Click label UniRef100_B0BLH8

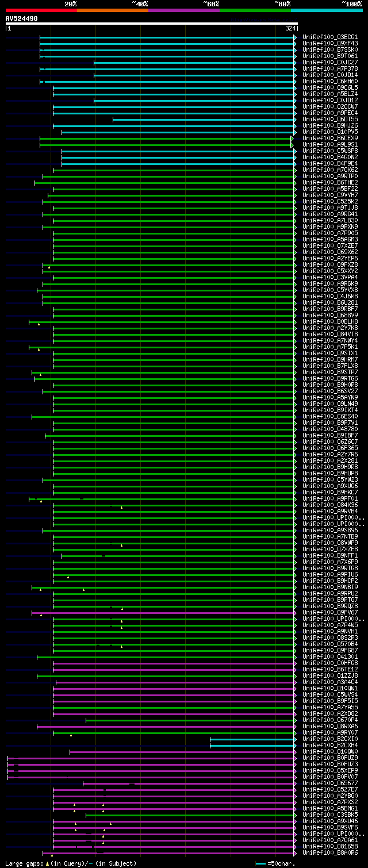(x=330, y=322)
